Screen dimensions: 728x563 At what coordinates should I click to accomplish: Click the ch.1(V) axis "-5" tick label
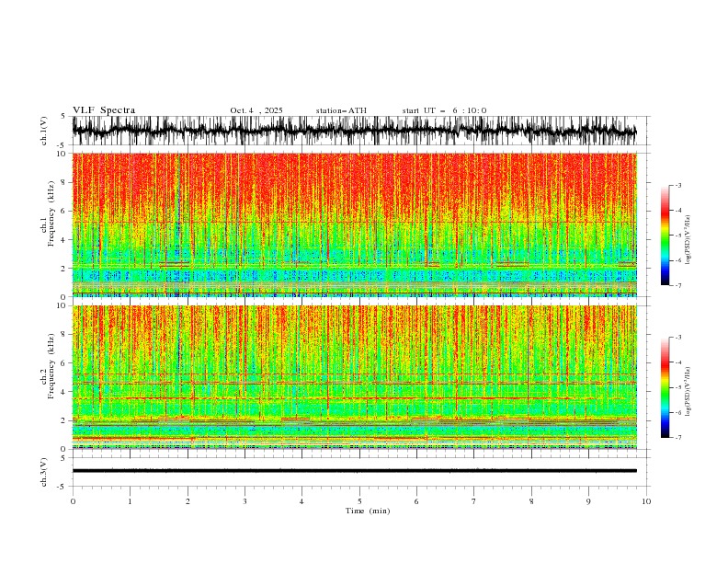61,145
